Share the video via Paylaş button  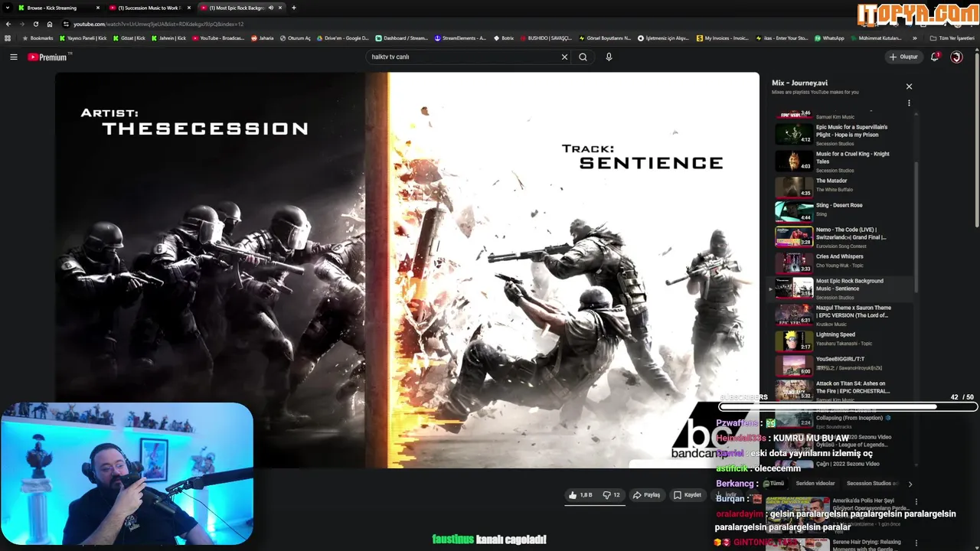pyautogui.click(x=647, y=495)
